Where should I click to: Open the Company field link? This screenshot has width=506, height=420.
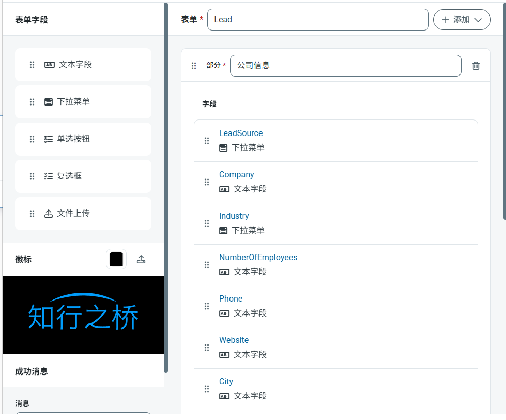[x=236, y=175]
